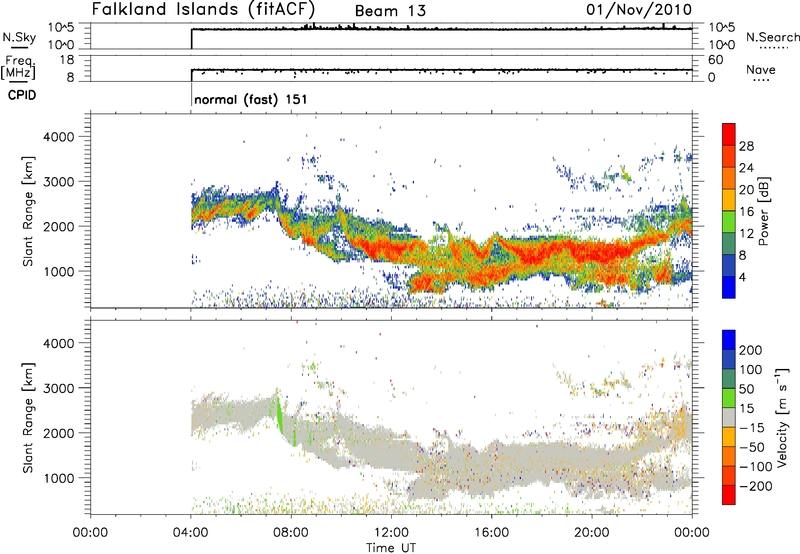The image size is (800, 554).
Task: Pick the red bottom segment of the velocity colorbar
Action: [729, 495]
